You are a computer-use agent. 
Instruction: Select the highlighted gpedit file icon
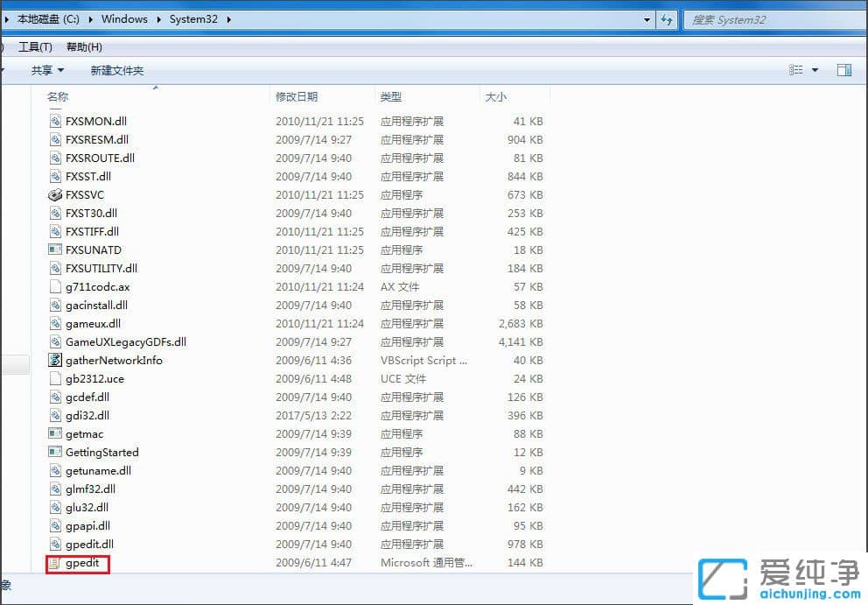(x=56, y=563)
